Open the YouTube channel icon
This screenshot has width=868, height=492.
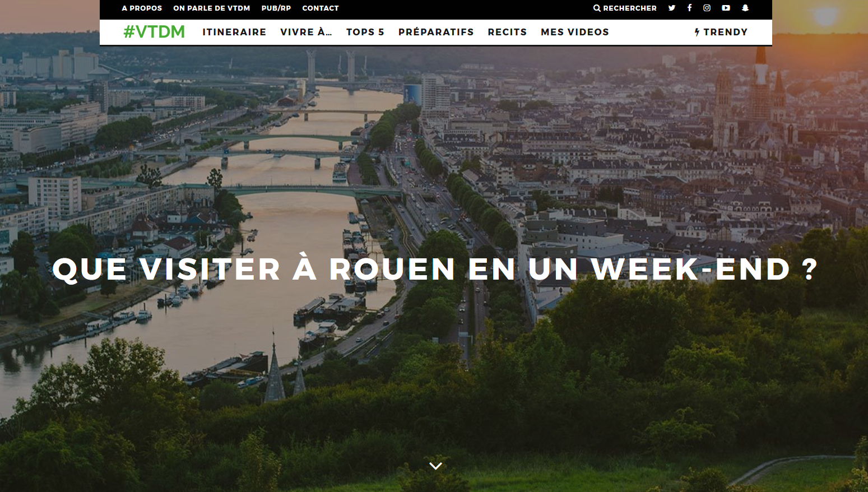coord(726,8)
